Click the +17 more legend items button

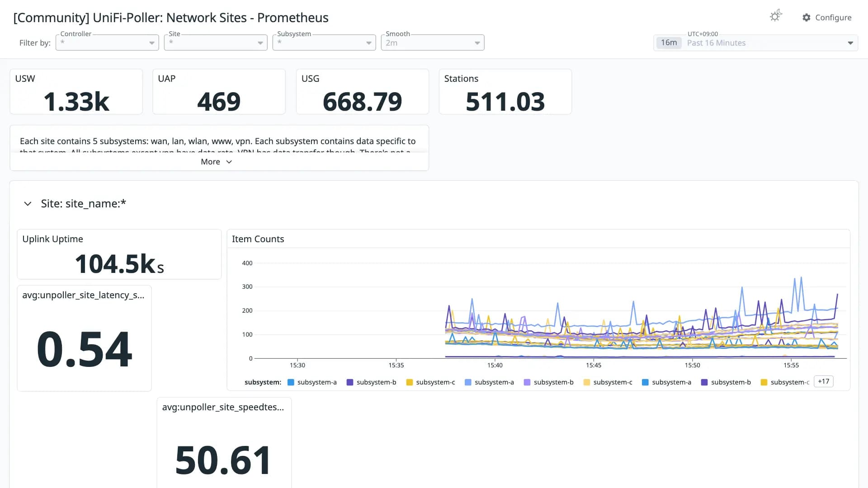tap(823, 381)
